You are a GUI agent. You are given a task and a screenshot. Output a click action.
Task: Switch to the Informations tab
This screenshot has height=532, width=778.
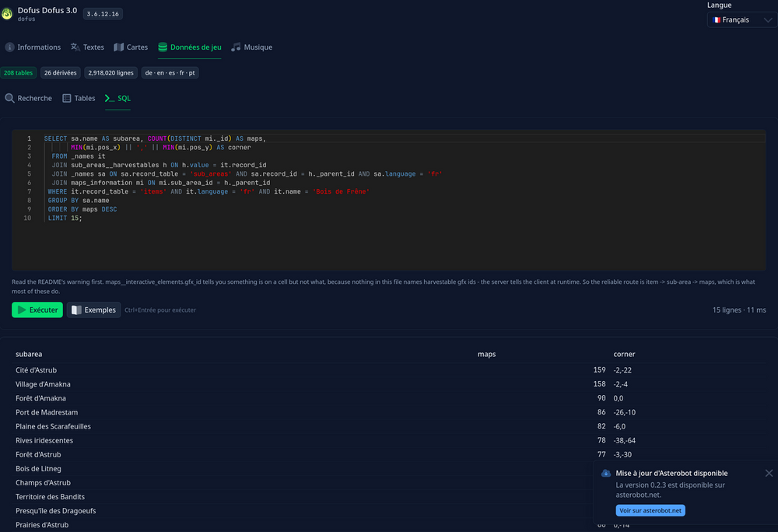[x=33, y=47]
